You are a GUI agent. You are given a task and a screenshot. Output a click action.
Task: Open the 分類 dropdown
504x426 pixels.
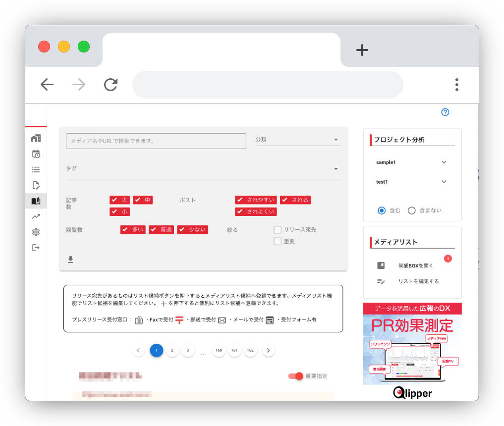point(298,140)
